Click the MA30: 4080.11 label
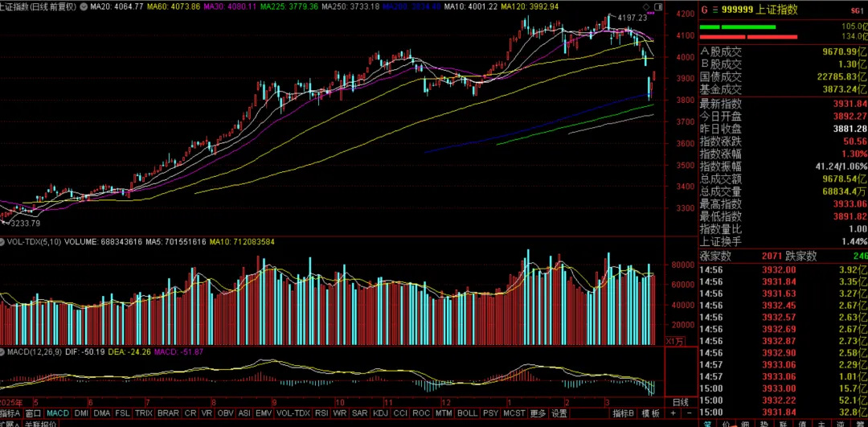 click(231, 6)
